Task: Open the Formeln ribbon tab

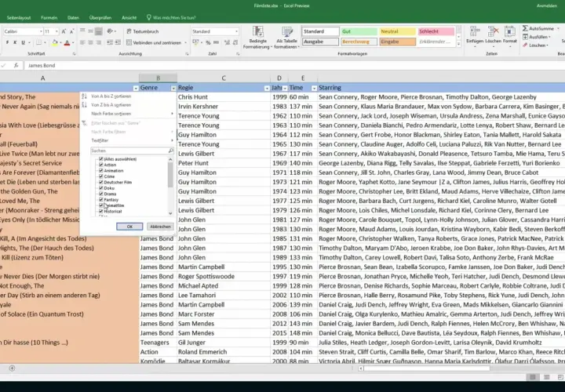Action: click(49, 17)
